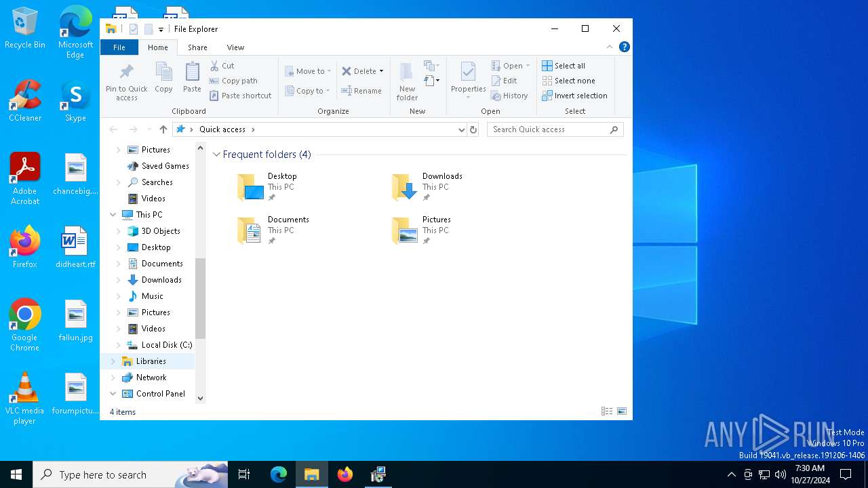868x488 pixels.
Task: Show hidden system tray icons
Action: [731, 474]
